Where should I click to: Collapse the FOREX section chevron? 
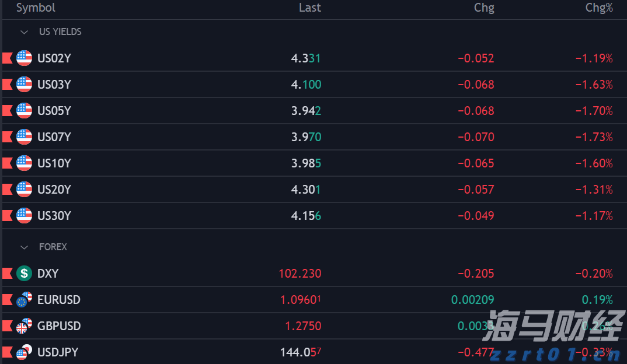point(25,247)
